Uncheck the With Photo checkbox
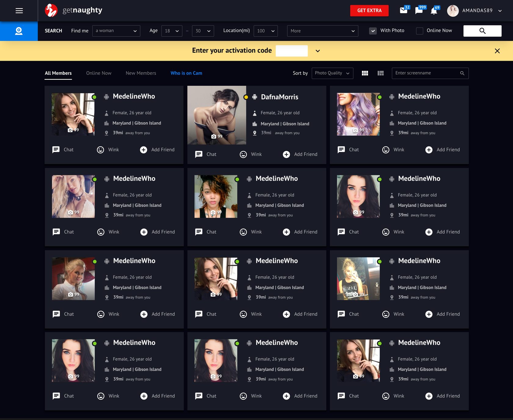 (373, 31)
